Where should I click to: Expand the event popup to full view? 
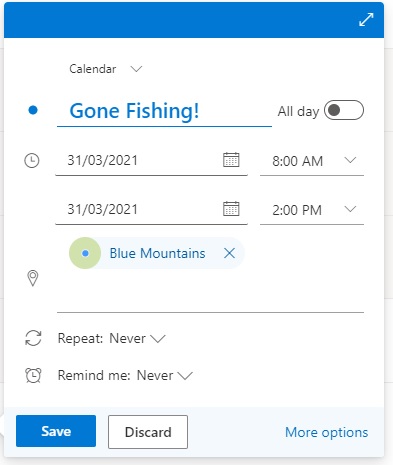[366, 19]
